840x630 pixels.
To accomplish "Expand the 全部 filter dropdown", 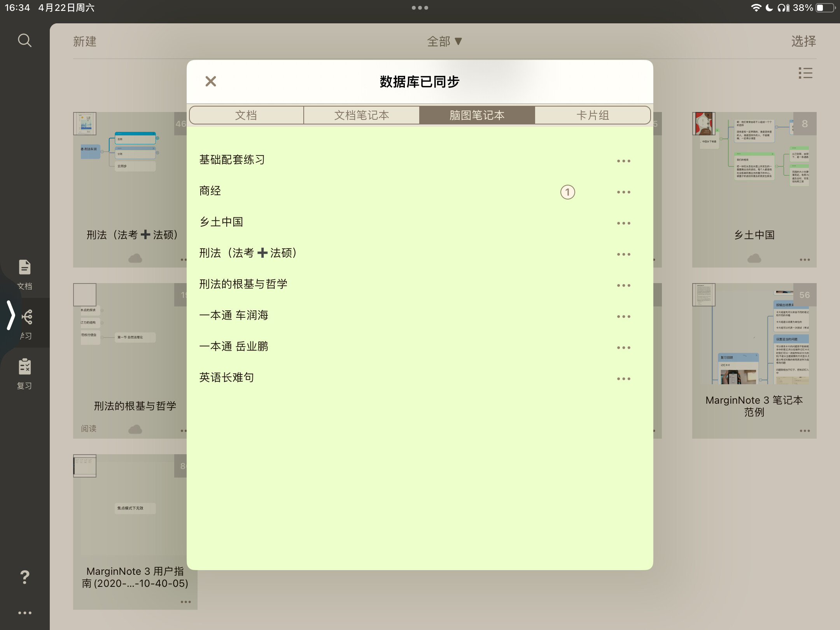I will click(444, 41).
